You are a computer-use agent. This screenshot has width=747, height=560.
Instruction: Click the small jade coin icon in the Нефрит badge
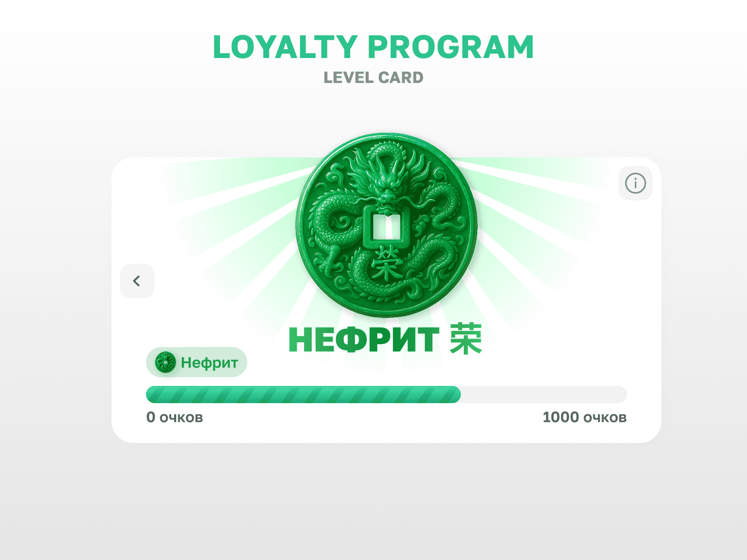point(165,362)
